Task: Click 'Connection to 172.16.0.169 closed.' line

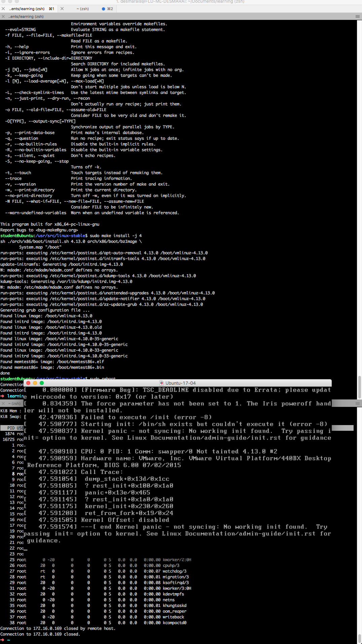Action: [40, 634]
